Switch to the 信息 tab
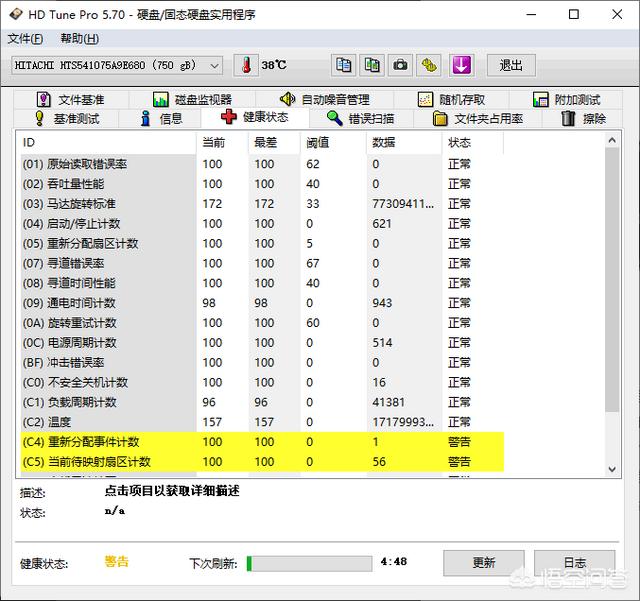This screenshot has width=640, height=601. [x=160, y=119]
